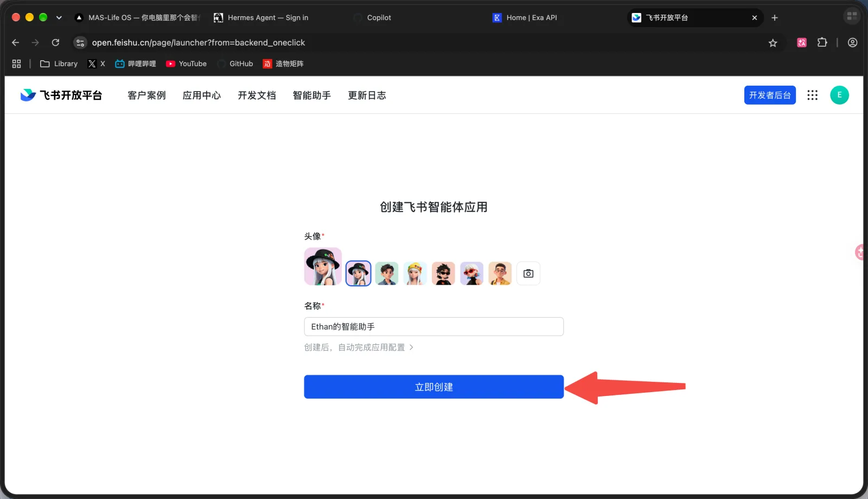
Task: Select the sunglasses curly-hair avatar
Action: click(x=443, y=273)
